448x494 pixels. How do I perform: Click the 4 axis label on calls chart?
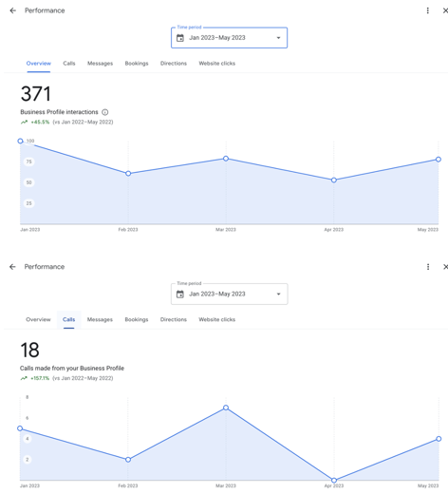(x=28, y=439)
